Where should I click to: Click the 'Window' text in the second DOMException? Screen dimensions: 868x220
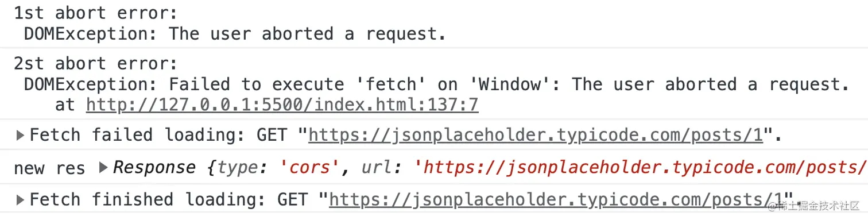(x=510, y=84)
